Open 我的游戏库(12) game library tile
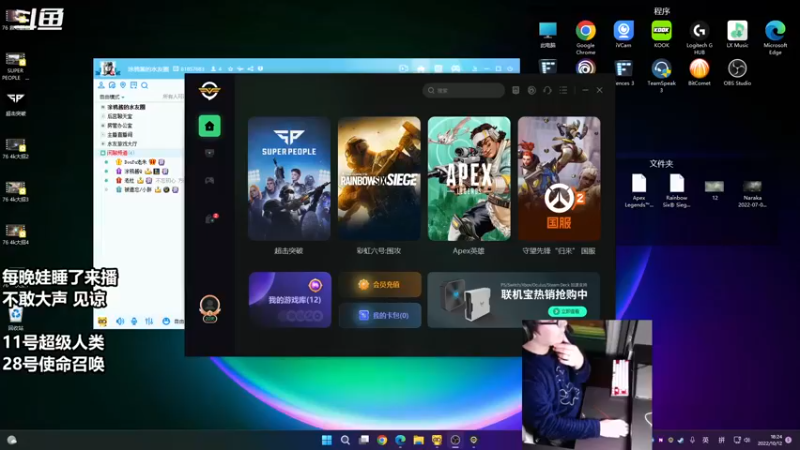This screenshot has width=800, height=450. click(290, 299)
